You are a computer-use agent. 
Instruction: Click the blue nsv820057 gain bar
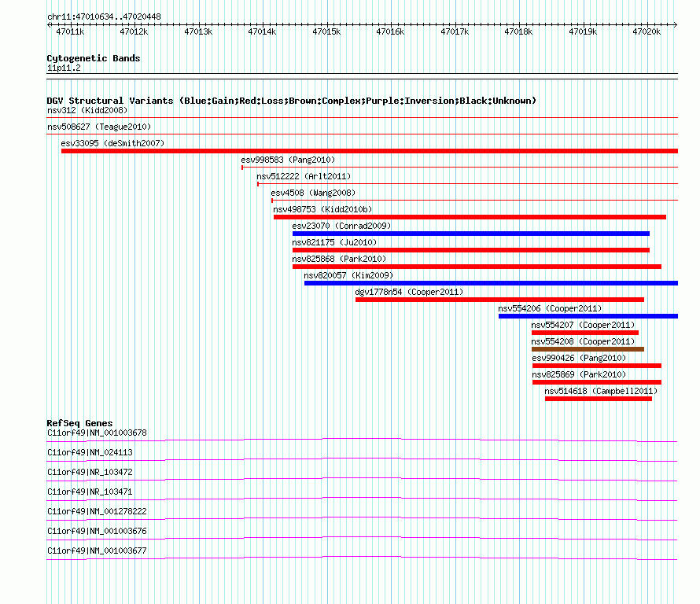(491, 283)
